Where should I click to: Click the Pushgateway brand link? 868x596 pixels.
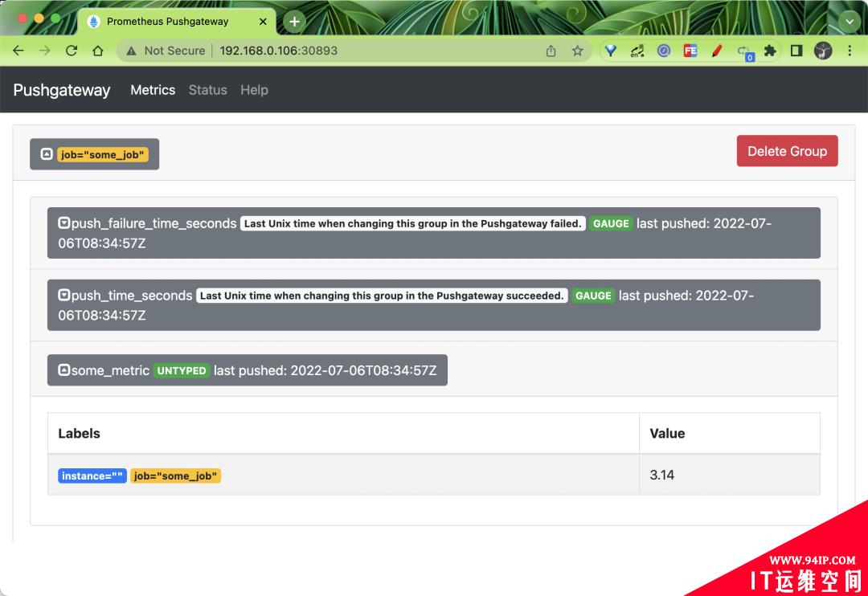tap(61, 90)
